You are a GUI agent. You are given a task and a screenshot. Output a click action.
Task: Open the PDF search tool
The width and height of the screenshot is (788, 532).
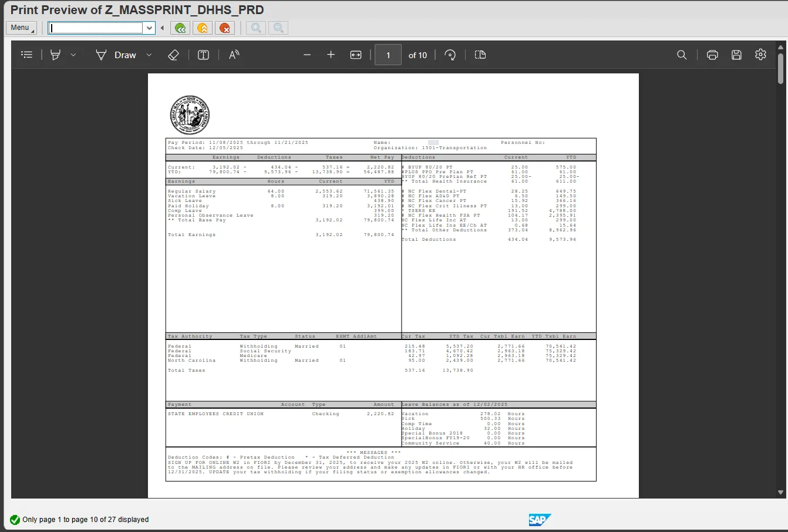click(x=682, y=55)
